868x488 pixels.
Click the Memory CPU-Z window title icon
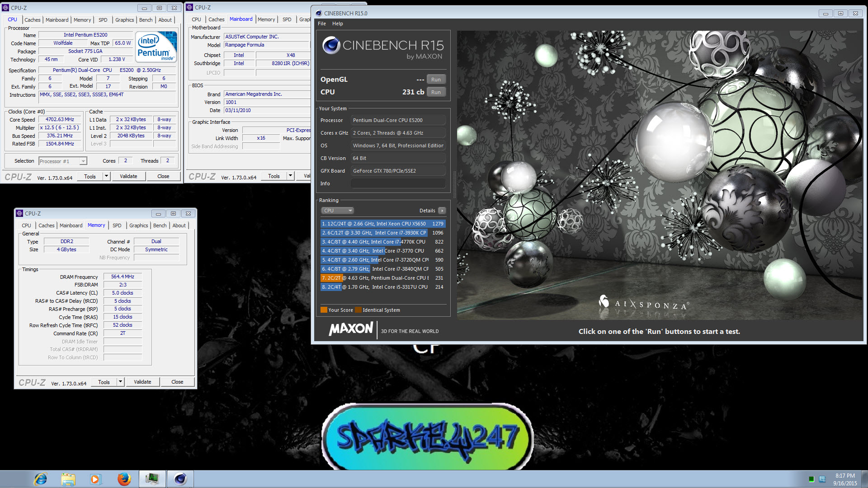(19, 213)
